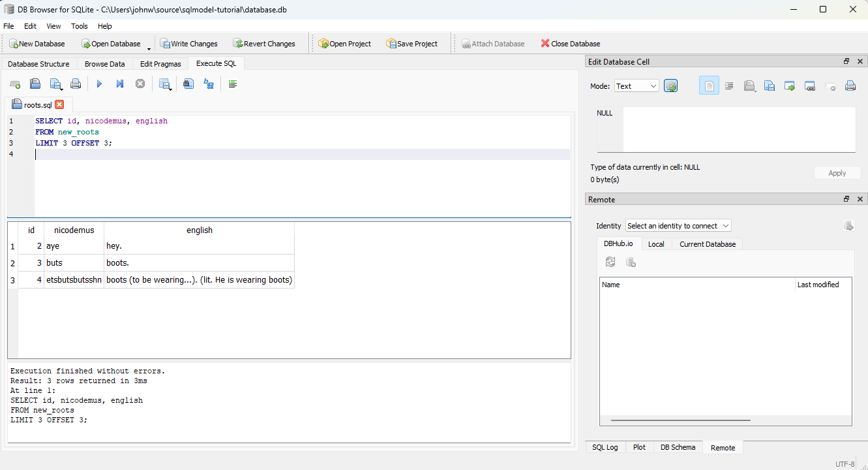Open the Mode dropdown showing Text
This screenshot has width=868, height=470.
(x=636, y=86)
